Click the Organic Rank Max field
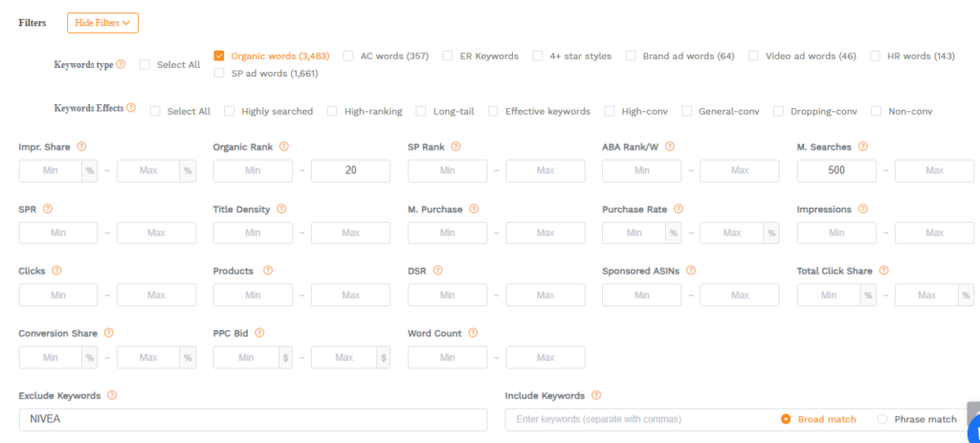980x443 pixels. point(350,170)
